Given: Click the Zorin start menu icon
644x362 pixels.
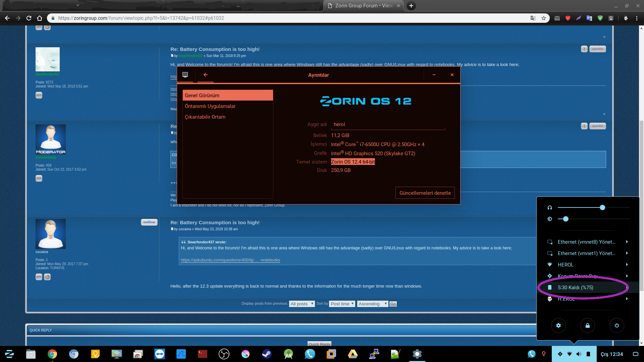Looking at the screenshot, I should [9, 354].
